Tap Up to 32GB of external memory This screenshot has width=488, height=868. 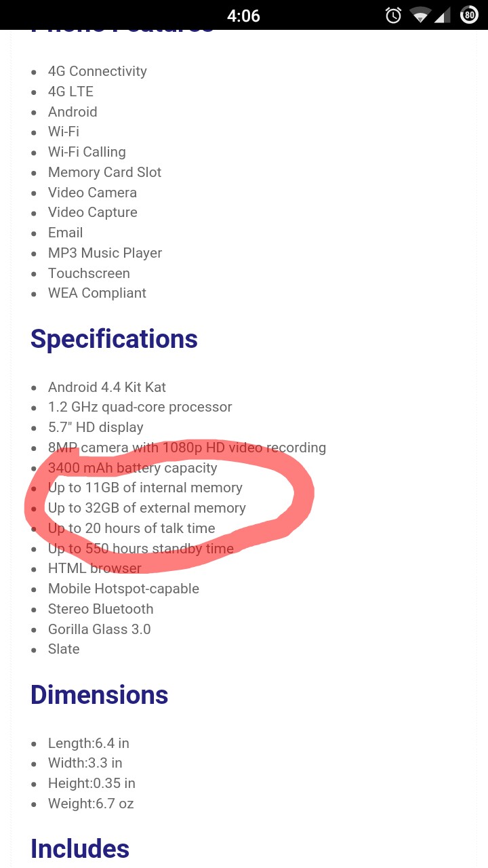[147, 508]
